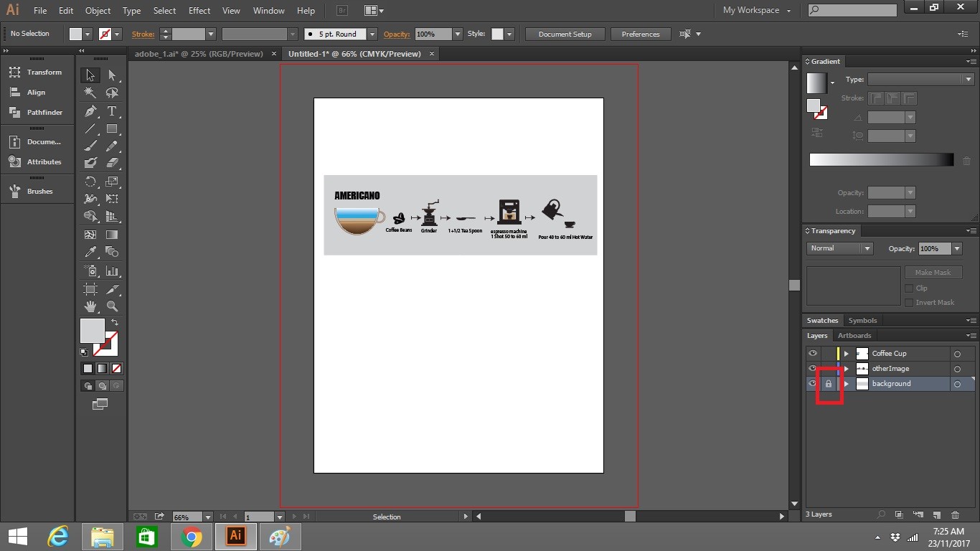The image size is (980, 551).
Task: Hide the Coffee Cup layer
Action: coord(813,353)
